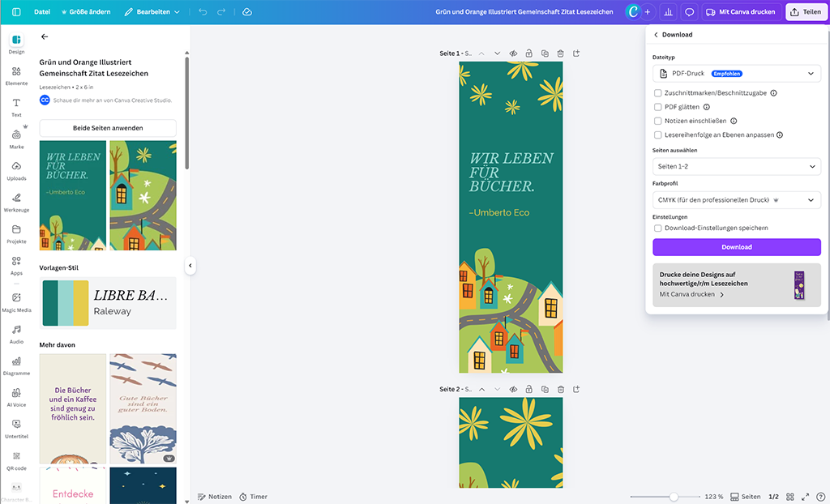Collapse the side panel handle

[x=190, y=265]
